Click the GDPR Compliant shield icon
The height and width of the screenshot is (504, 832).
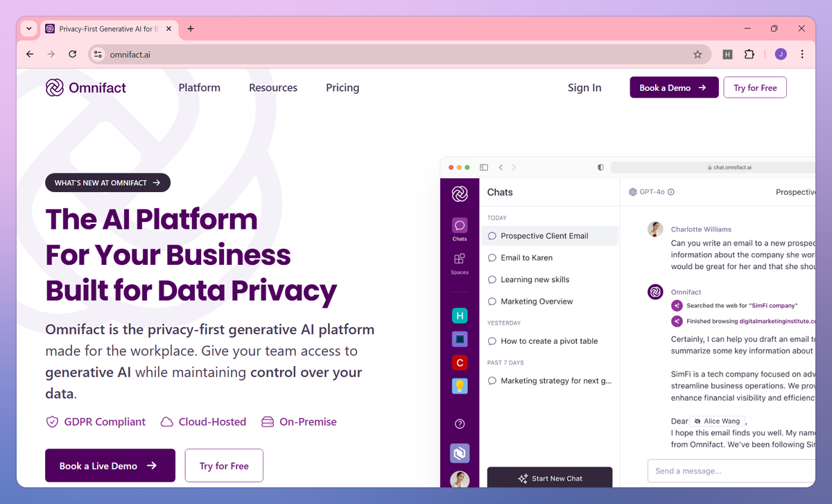(x=52, y=422)
